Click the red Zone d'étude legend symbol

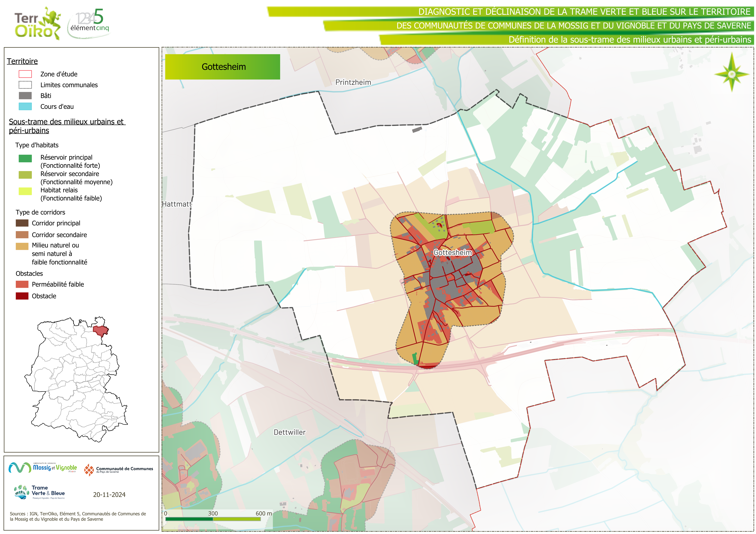pyautogui.click(x=25, y=74)
